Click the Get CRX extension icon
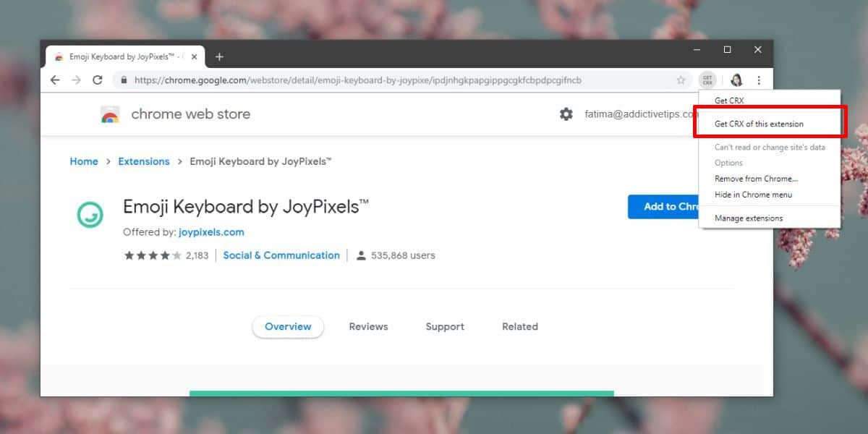Viewport: 868px width, 434px height. coord(708,80)
